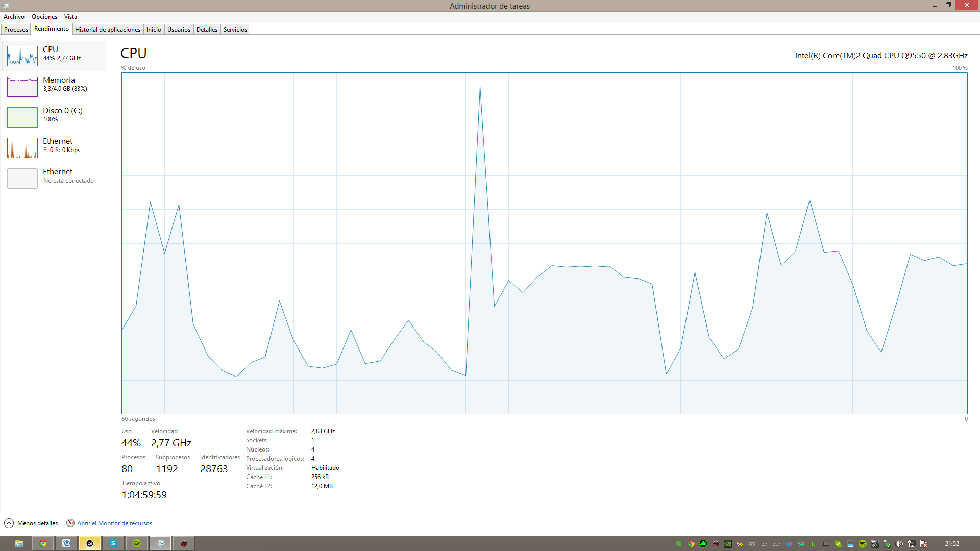Open the Archivo menu
The image size is (980, 551).
click(14, 17)
